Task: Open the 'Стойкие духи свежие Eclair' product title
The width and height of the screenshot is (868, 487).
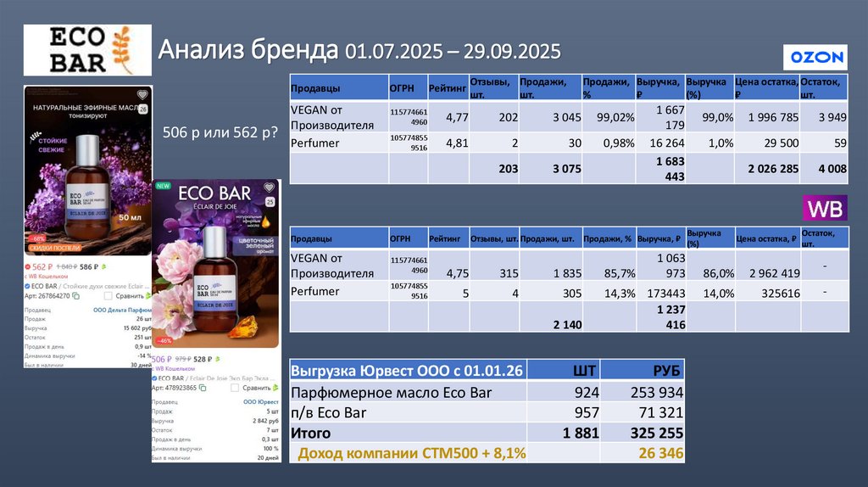Action: (x=106, y=286)
